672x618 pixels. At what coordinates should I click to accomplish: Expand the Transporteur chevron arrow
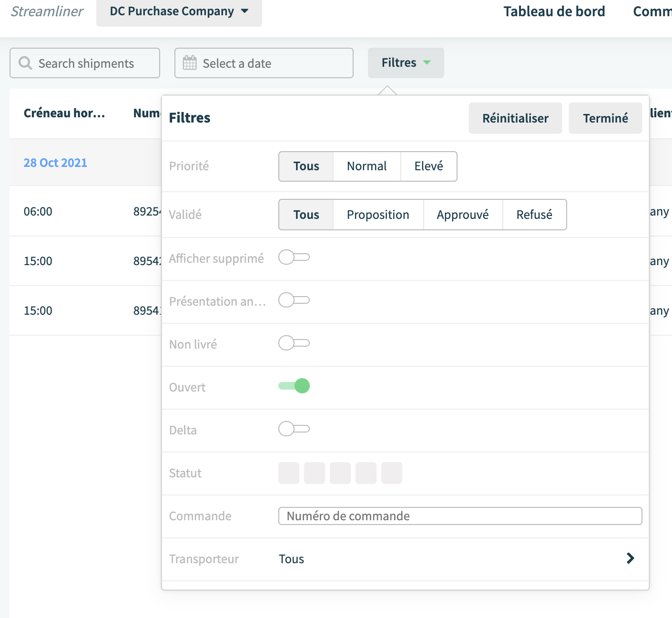coord(631,558)
